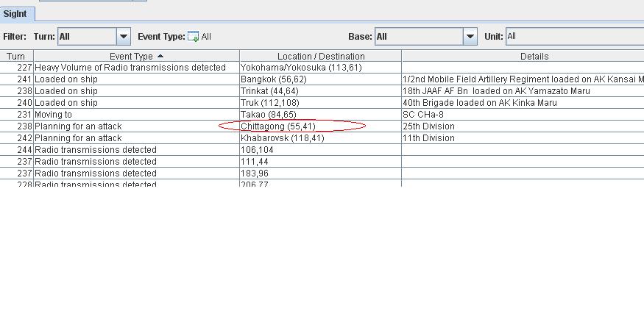Sort by the Event Type column header

point(136,56)
